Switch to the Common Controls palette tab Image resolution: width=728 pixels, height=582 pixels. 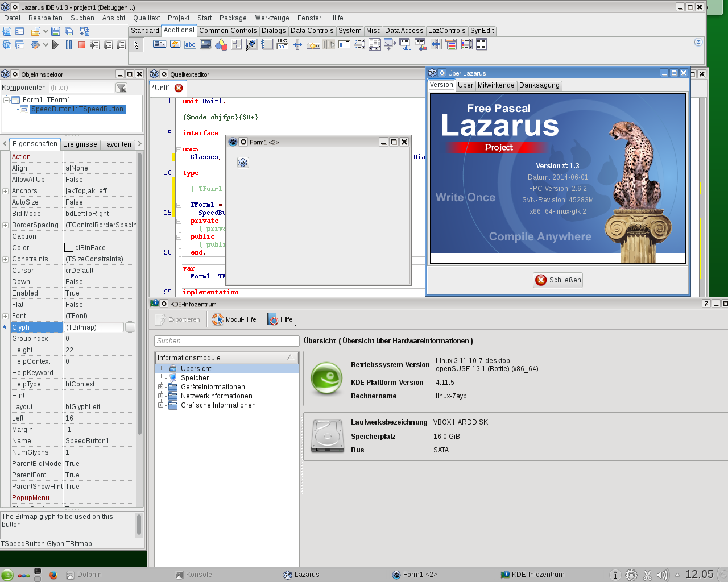click(x=228, y=31)
